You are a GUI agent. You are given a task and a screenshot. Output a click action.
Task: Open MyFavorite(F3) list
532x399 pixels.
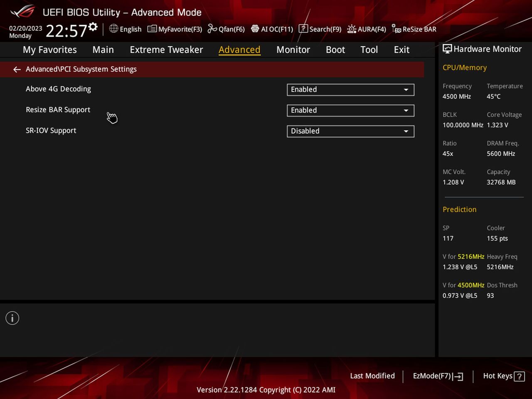(175, 29)
